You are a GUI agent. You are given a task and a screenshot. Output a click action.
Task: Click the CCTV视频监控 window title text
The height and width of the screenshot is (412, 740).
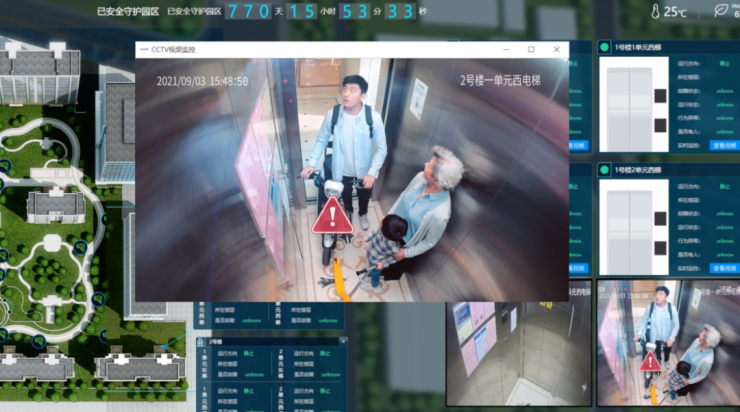tap(173, 50)
